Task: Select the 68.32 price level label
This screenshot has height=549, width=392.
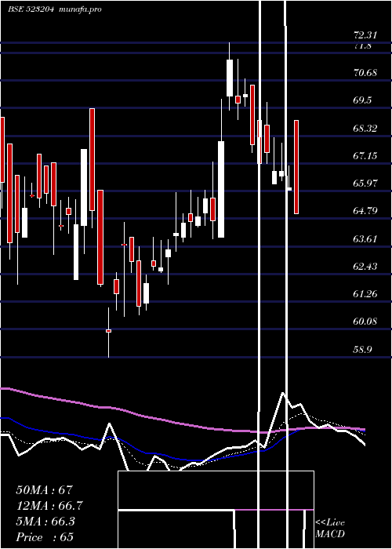Action: (x=365, y=128)
